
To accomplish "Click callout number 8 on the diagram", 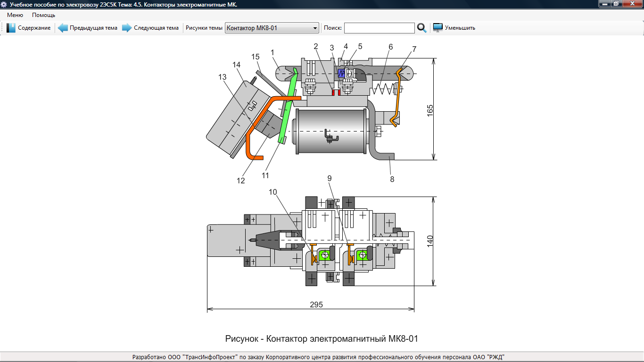I will pos(392,179).
